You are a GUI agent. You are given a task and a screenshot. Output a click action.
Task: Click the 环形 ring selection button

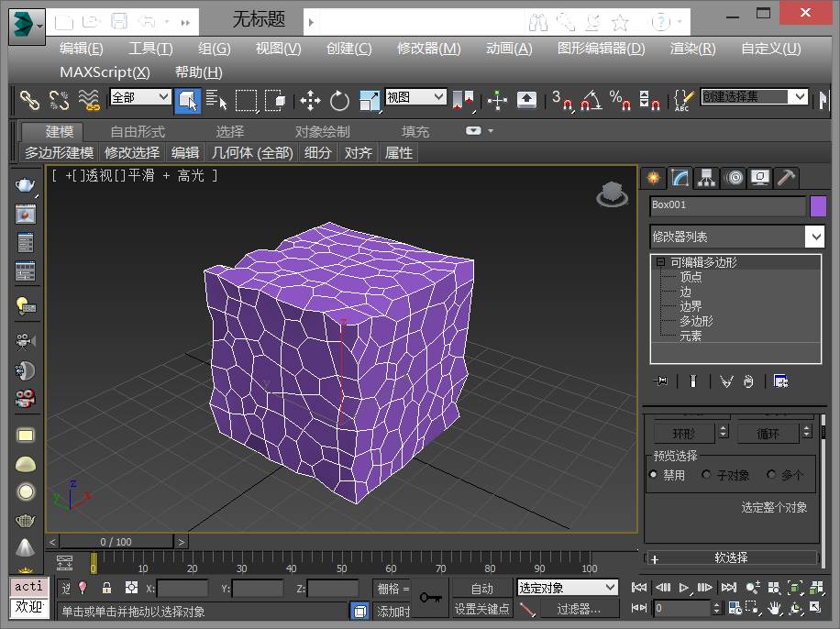pos(684,433)
